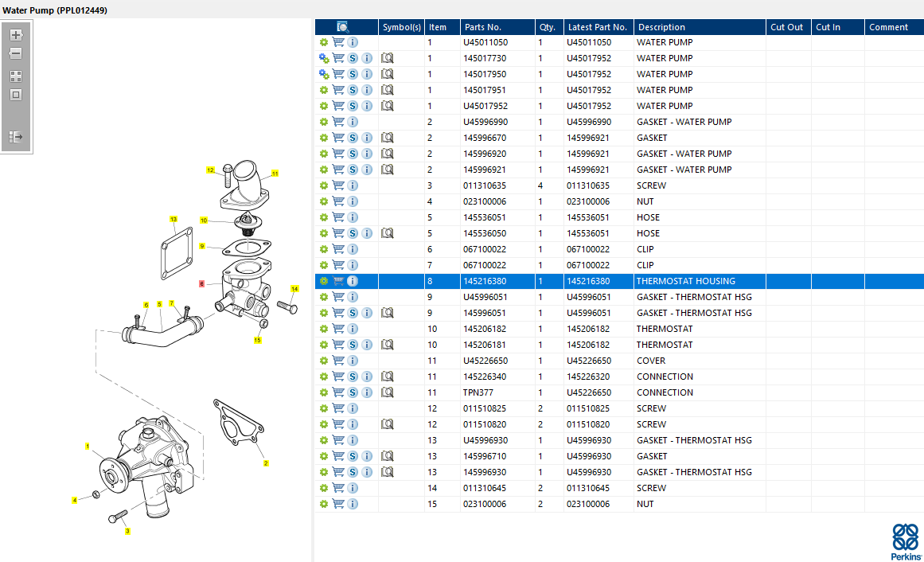The image size is (924, 562).
Task: Sort by Description column header
Action: coord(700,27)
